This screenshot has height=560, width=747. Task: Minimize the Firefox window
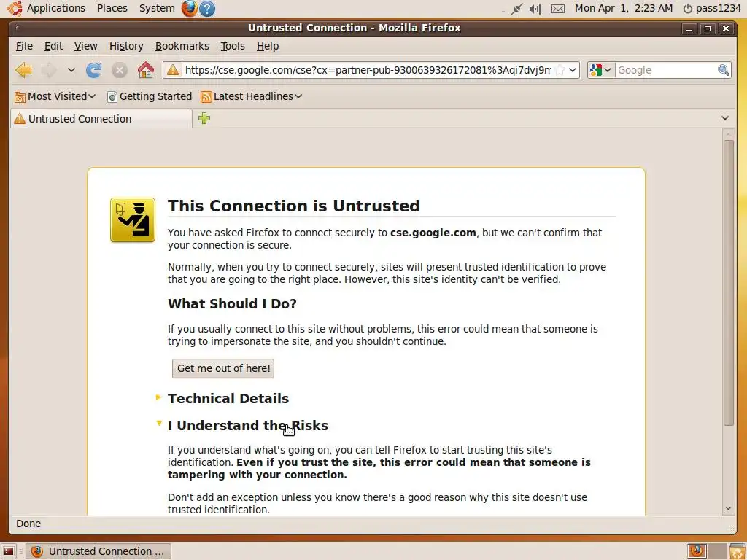[689, 28]
